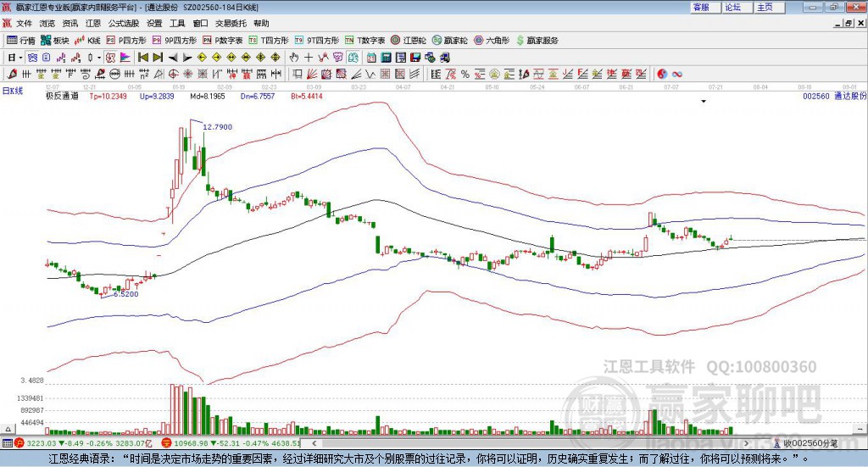Click stock code 002560 label

816,96
